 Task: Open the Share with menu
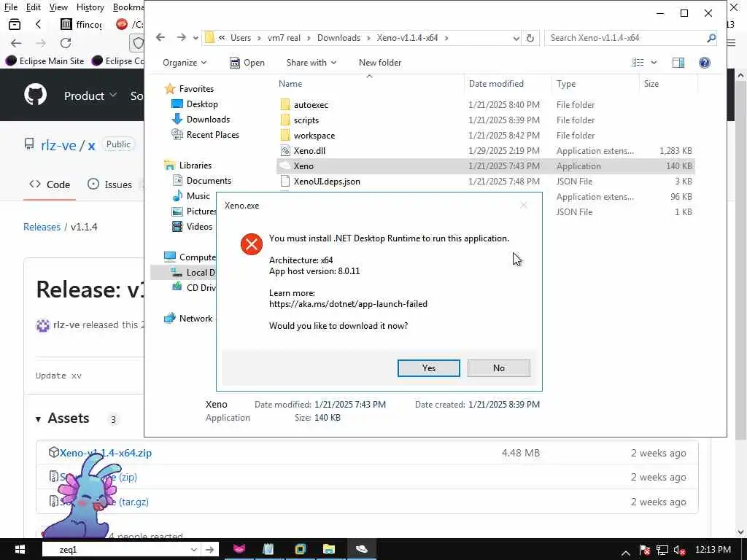pos(311,63)
